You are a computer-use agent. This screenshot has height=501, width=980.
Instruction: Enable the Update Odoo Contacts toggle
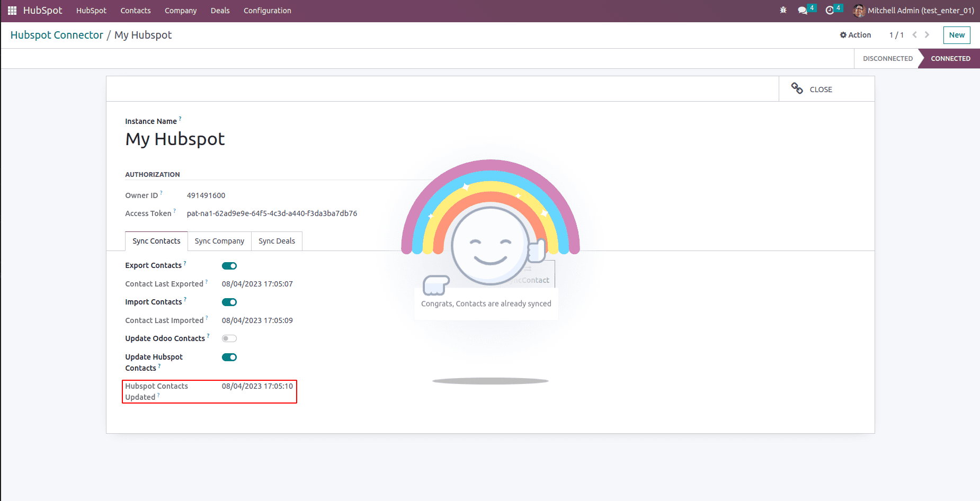pyautogui.click(x=229, y=338)
